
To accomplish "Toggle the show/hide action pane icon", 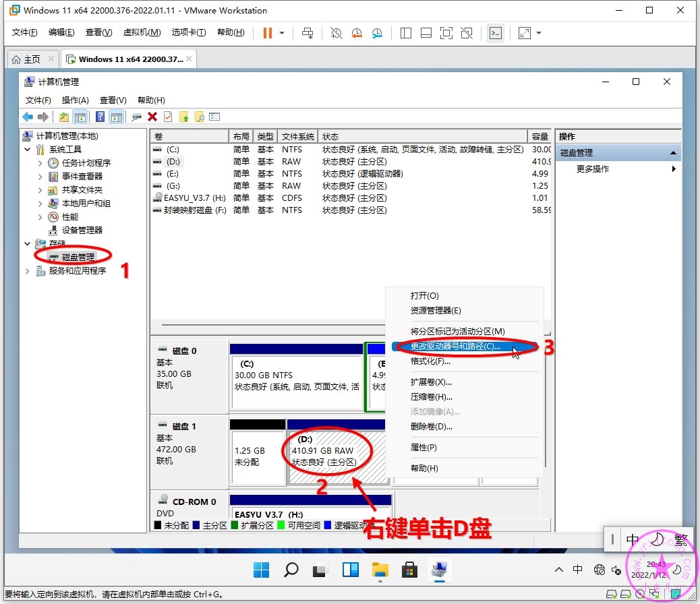I will pyautogui.click(x=117, y=117).
